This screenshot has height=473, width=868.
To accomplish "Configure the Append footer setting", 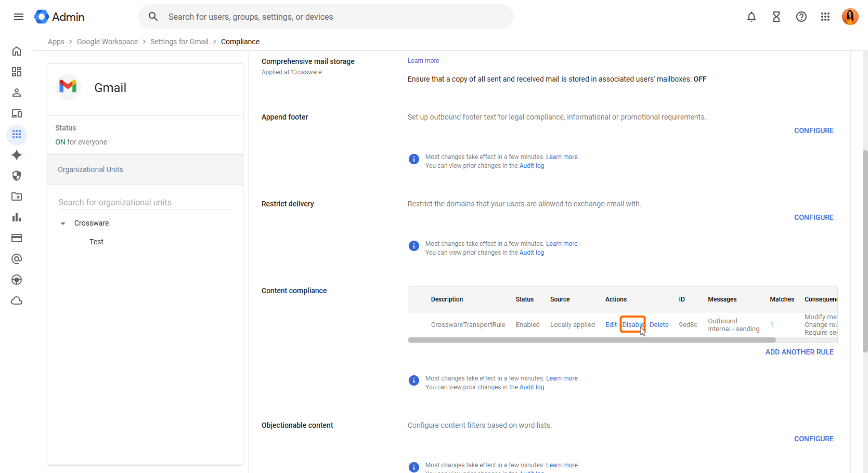I will coord(813,130).
